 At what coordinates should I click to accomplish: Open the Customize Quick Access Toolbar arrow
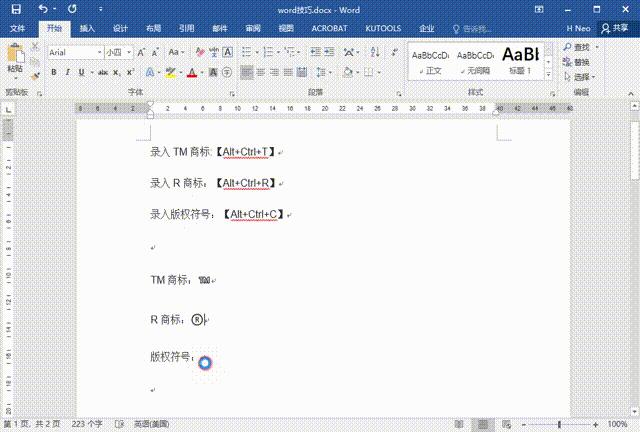tap(100, 9)
